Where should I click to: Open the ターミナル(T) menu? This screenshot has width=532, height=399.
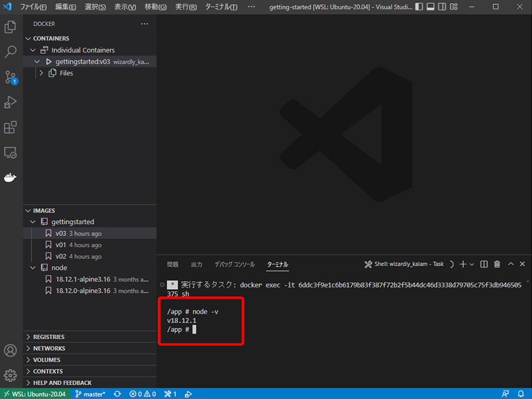221,7
